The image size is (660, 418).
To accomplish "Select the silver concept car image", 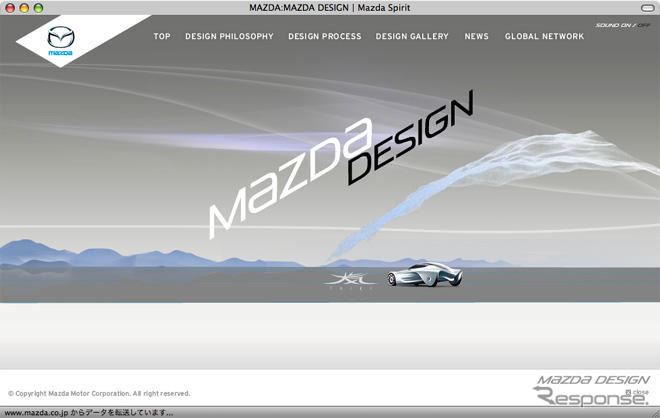I will pyautogui.click(x=425, y=274).
